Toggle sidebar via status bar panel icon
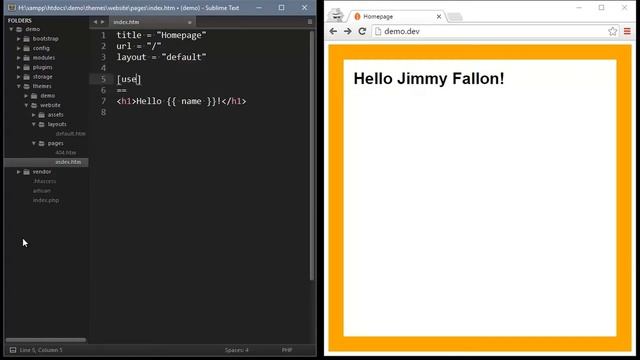 [x=13, y=350]
